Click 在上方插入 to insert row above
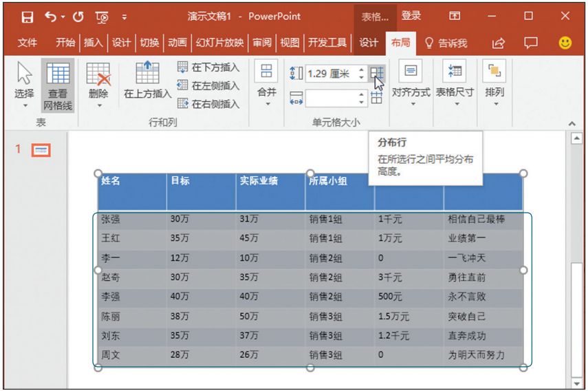Screen dimensions: 588x391 pos(147,81)
